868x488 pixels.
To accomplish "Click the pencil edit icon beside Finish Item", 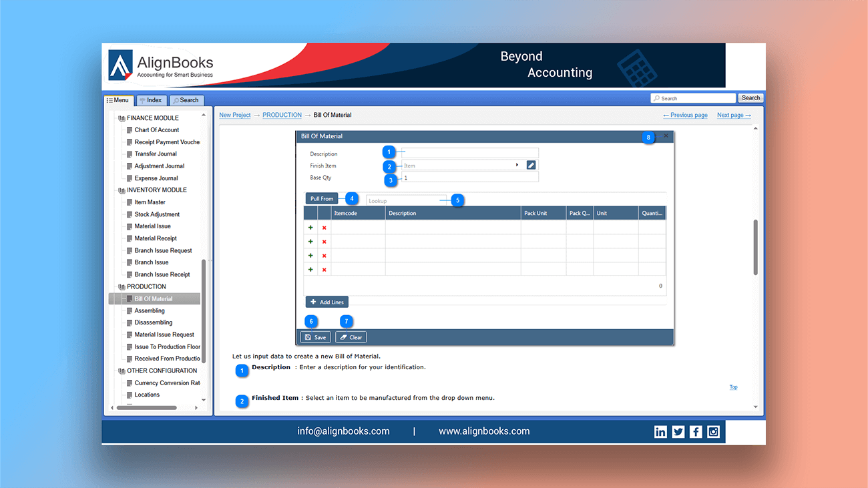I will click(x=530, y=165).
